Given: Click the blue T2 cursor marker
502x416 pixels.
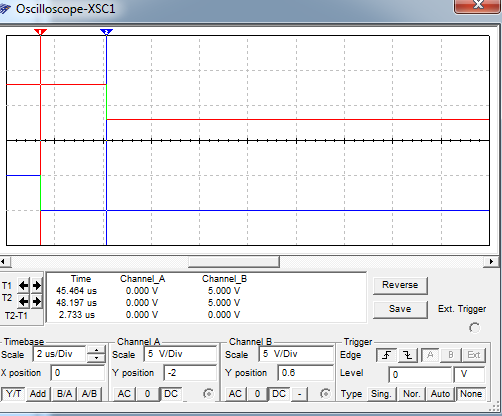Looking at the screenshot, I should click(x=106, y=32).
